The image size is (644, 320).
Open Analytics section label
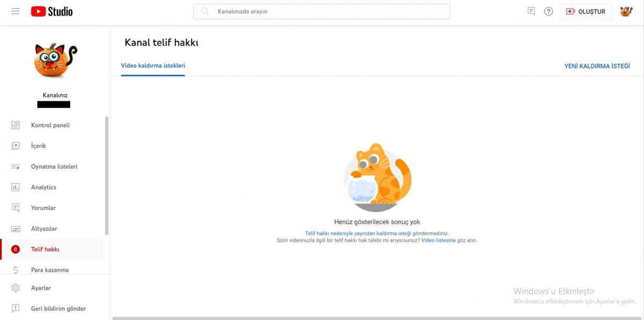coord(43,187)
